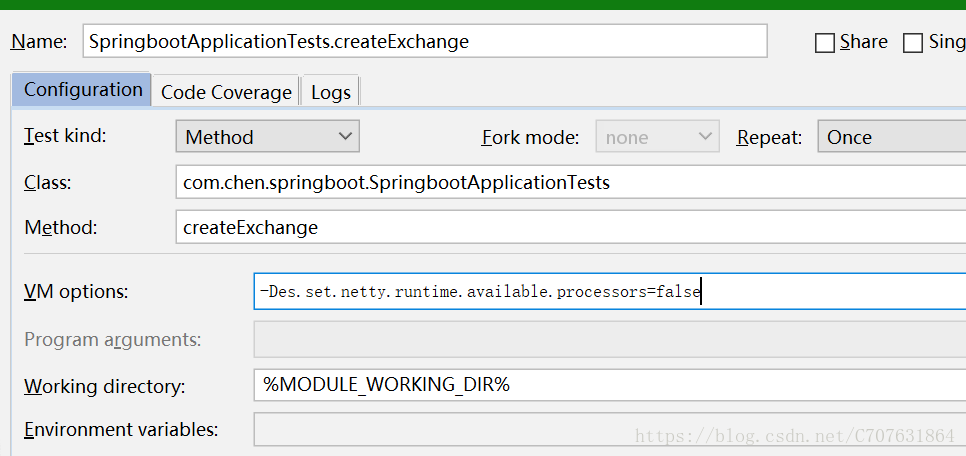Toggle the Single instance checkbox
The width and height of the screenshot is (966, 456).
coord(912,43)
